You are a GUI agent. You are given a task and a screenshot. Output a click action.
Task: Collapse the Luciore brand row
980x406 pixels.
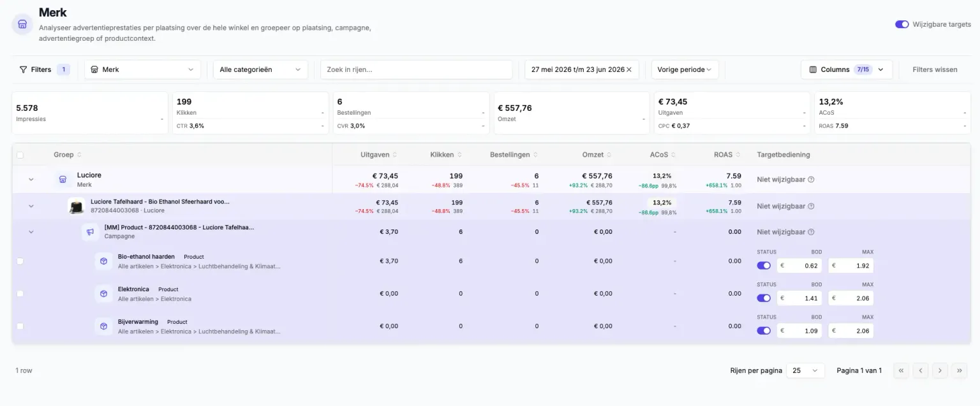[31, 180]
